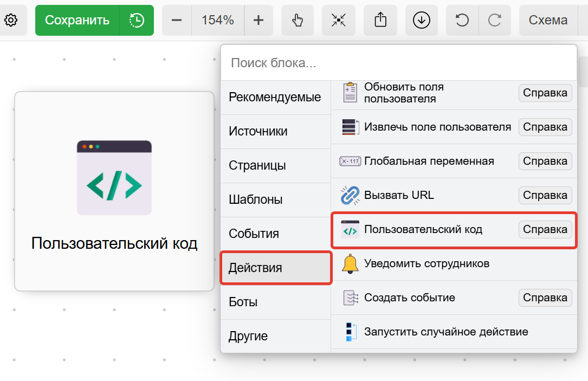Select the hand pan tool

pos(298,21)
